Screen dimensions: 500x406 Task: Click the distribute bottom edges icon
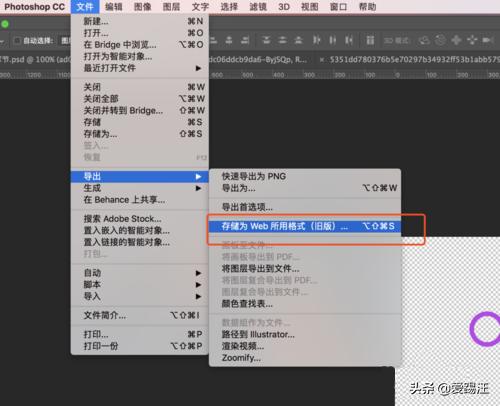(299, 40)
